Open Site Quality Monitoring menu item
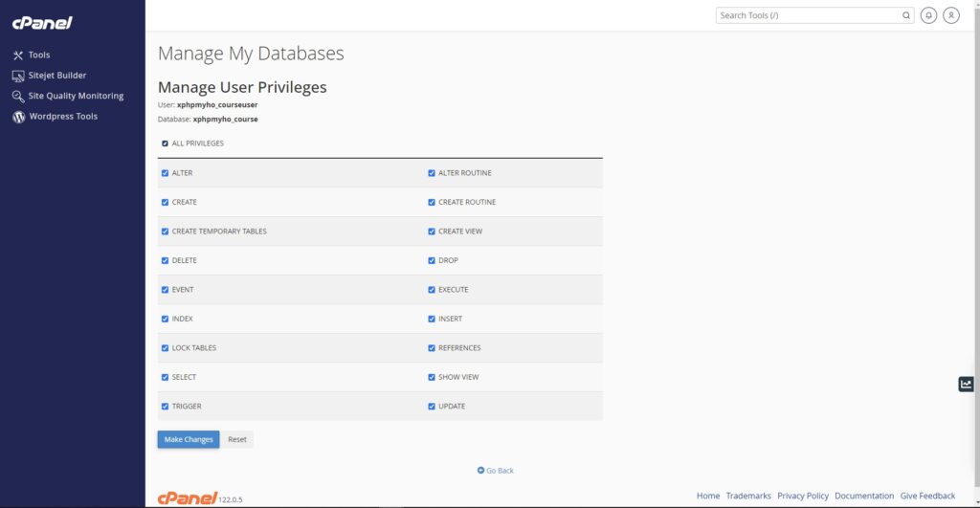 [76, 97]
